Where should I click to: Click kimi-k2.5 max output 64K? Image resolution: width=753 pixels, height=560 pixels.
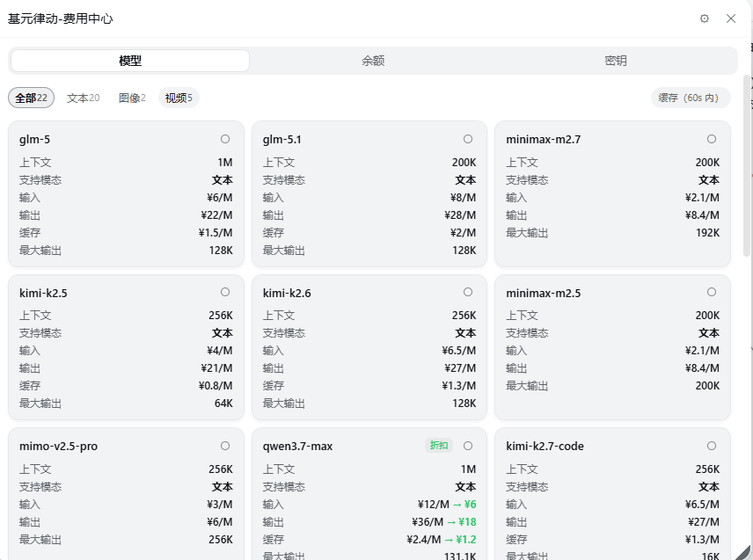[x=223, y=404]
